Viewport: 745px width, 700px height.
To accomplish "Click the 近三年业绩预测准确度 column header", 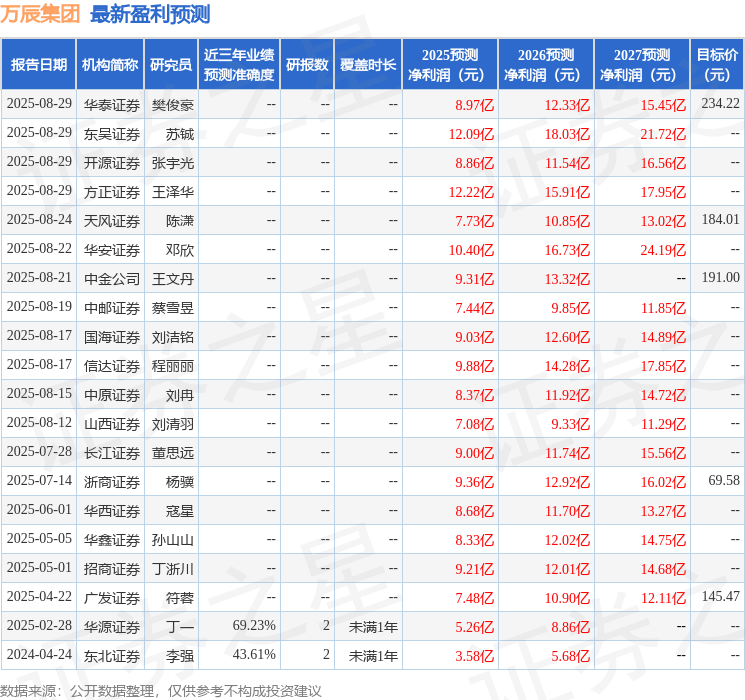I will tap(238, 64).
